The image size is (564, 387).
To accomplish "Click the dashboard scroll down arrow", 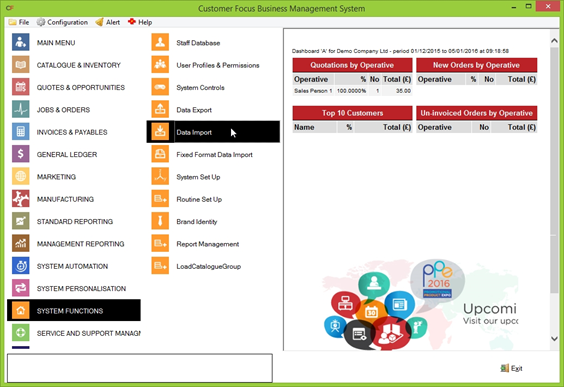I will pos(554,338).
